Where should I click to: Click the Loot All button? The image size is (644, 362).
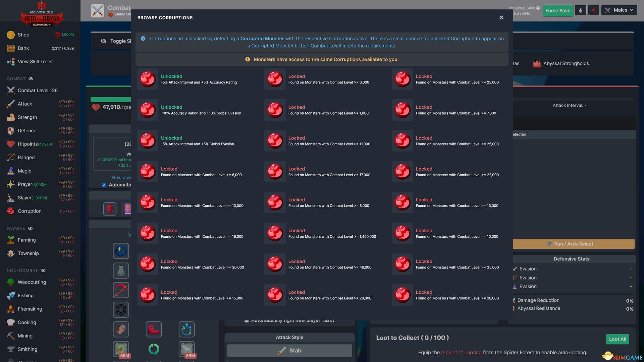(x=618, y=339)
